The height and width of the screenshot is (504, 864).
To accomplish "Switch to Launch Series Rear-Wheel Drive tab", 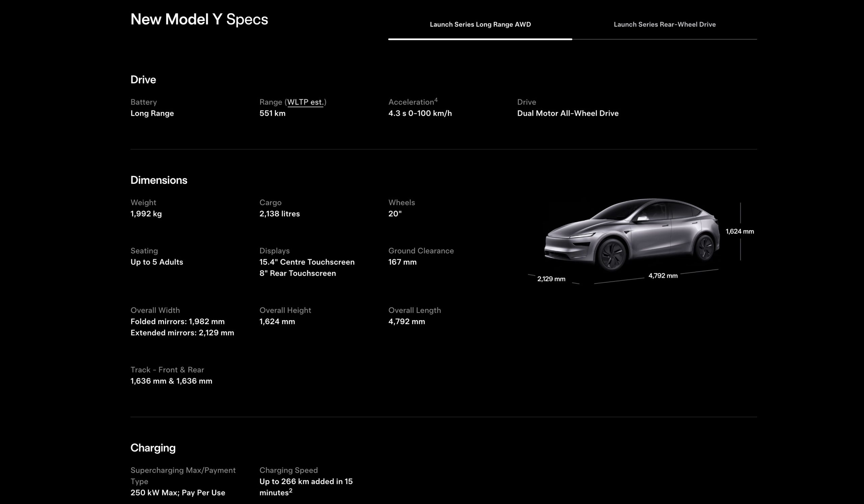I will tap(665, 24).
